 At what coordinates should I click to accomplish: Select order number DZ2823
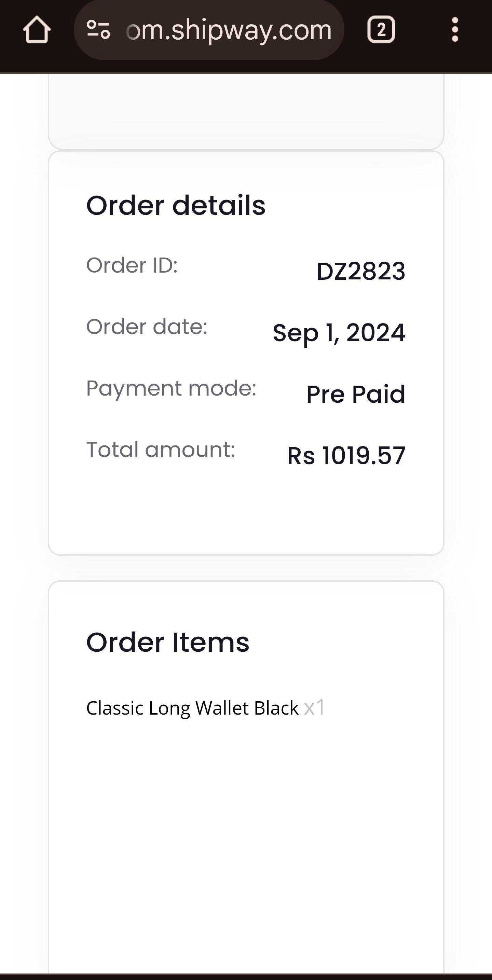coord(361,271)
